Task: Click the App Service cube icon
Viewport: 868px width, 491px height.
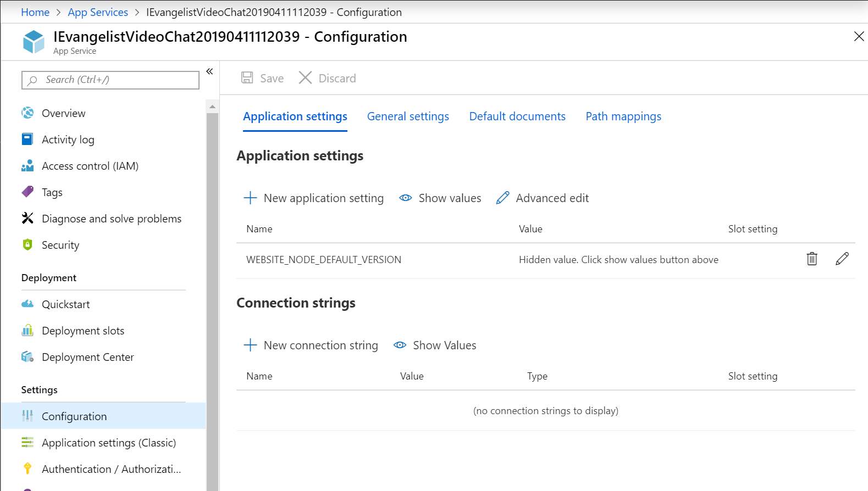Action: pos(34,42)
